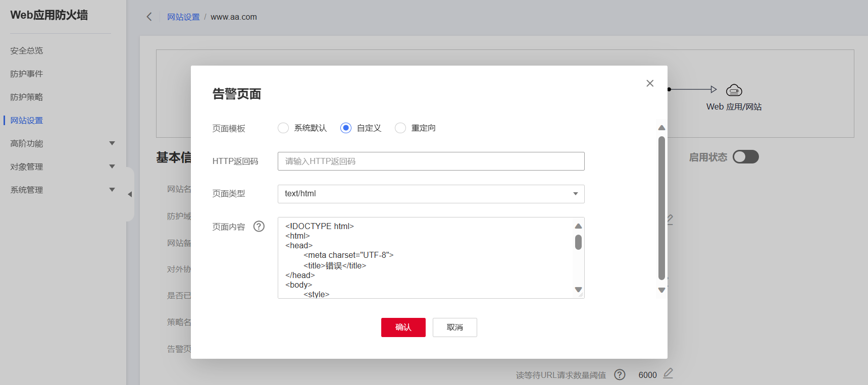This screenshot has width=868, height=385.
Task: Click the help icon next to 页面内容
Action: coord(259,227)
